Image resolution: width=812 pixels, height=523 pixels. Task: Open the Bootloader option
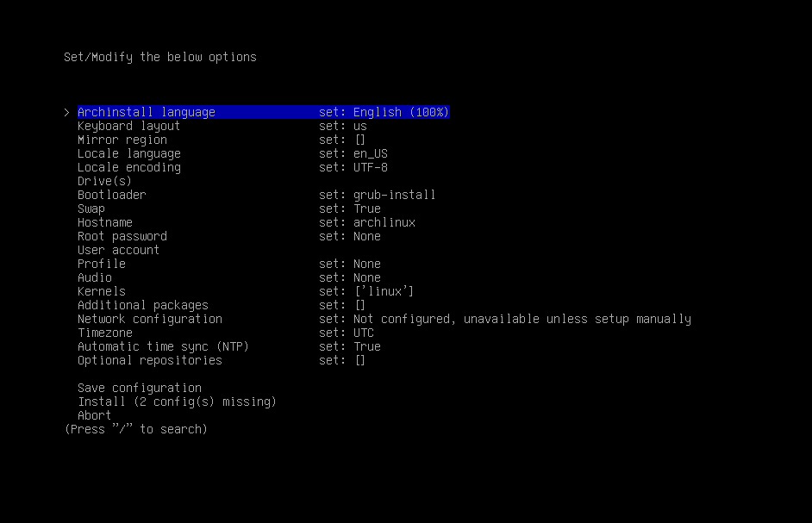click(x=112, y=195)
